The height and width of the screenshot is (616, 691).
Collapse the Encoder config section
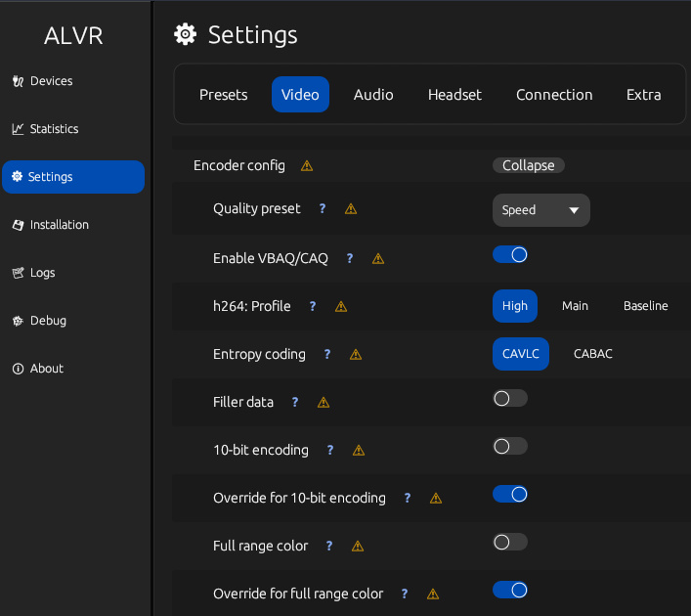[x=529, y=165]
